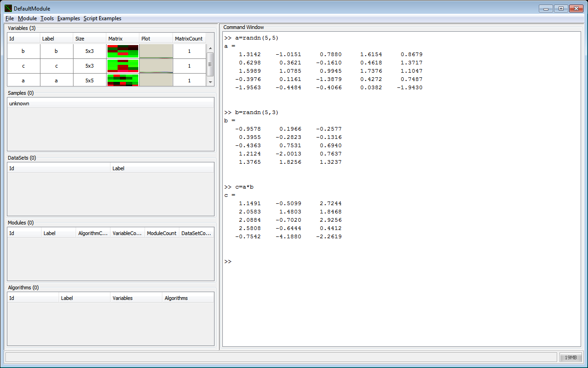Open the Script Examples menu
The height and width of the screenshot is (368, 588).
[102, 18]
